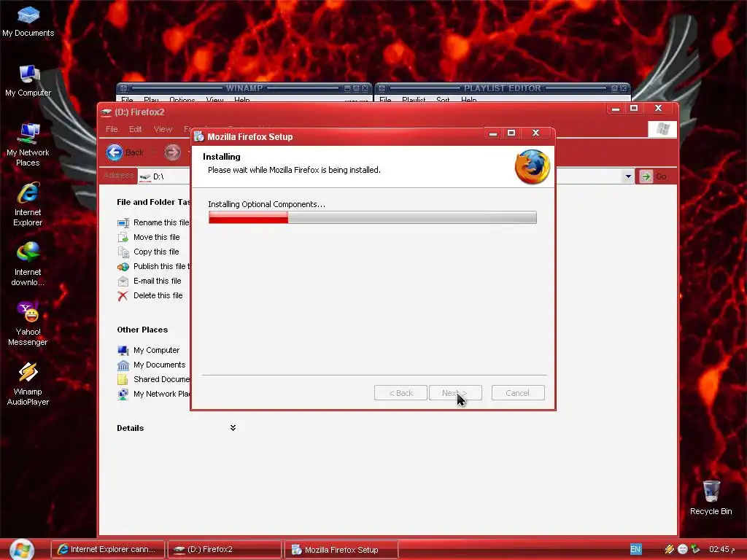
Task: Click the taskbar clock showing 02:45
Action: tap(721, 550)
